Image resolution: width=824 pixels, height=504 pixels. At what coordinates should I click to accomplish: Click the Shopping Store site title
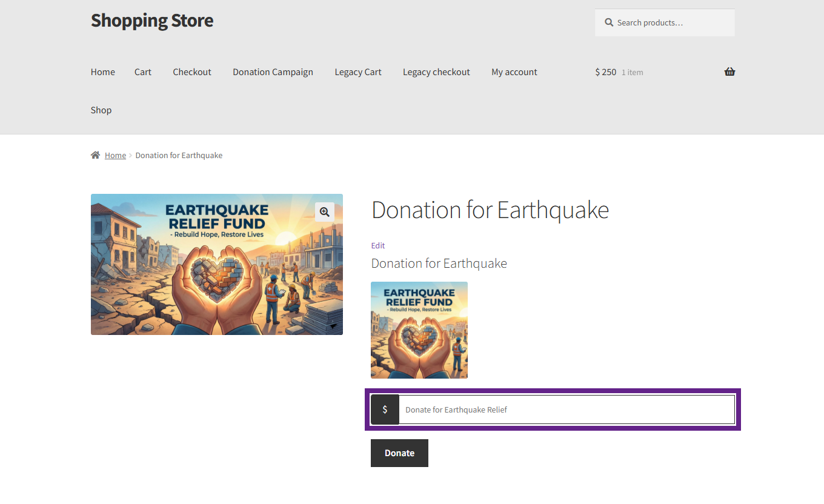click(x=152, y=21)
